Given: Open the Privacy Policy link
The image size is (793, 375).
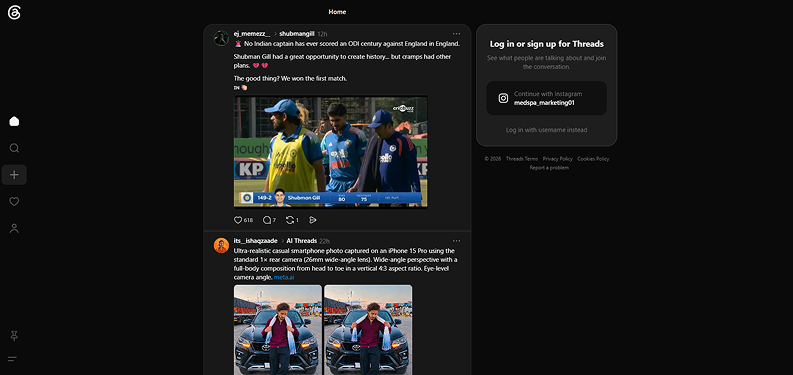Looking at the screenshot, I should [558, 159].
